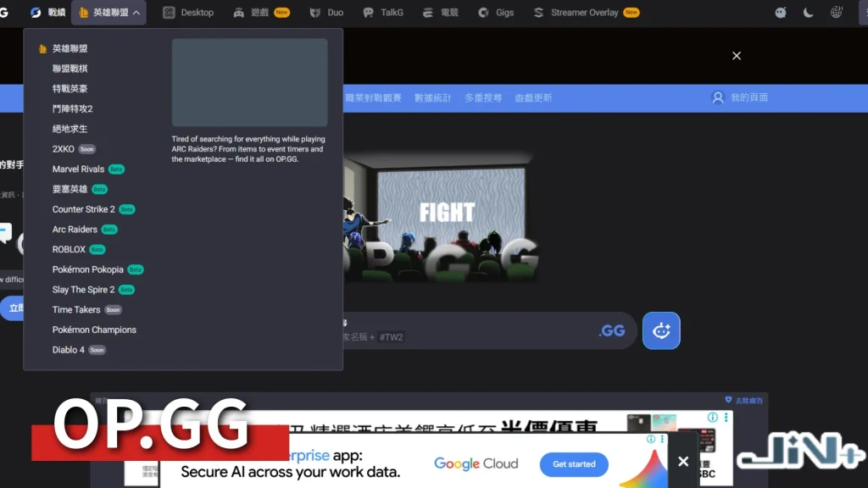
Task: Open the 電競 esports section
Action: click(x=441, y=12)
